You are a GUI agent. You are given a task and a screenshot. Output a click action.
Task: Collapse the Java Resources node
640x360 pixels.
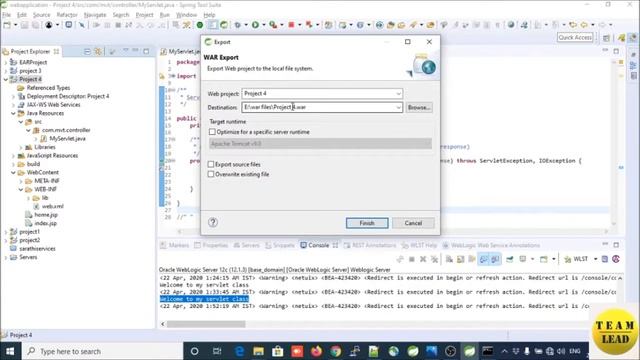pyautogui.click(x=13, y=113)
